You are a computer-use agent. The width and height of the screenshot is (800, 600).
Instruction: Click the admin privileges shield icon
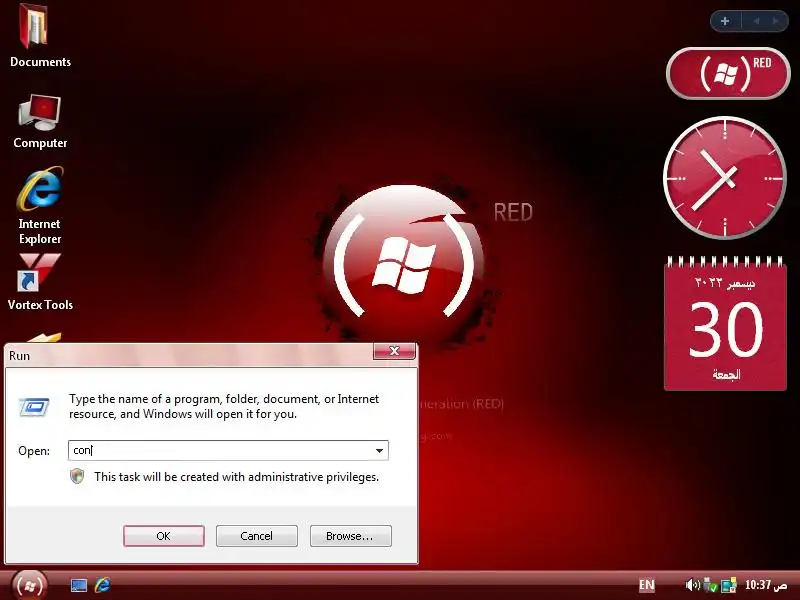click(x=77, y=477)
